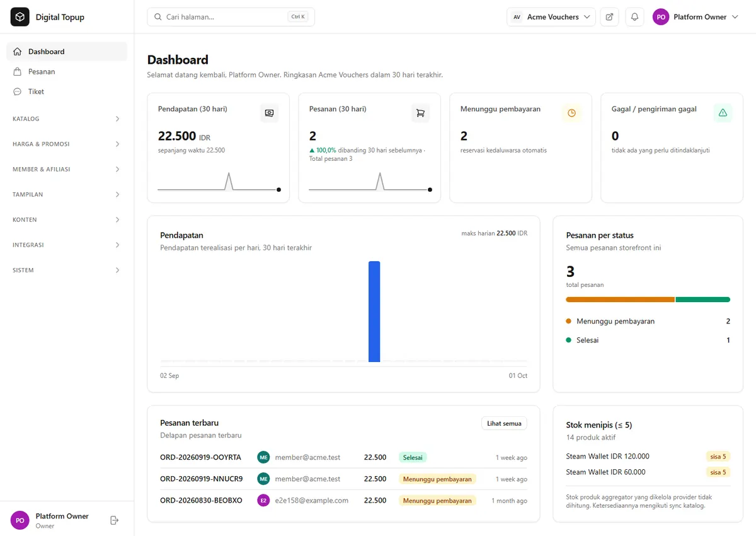Click the logout icon in sidebar footer
Viewport: 756px width, 536px height.
(x=114, y=520)
